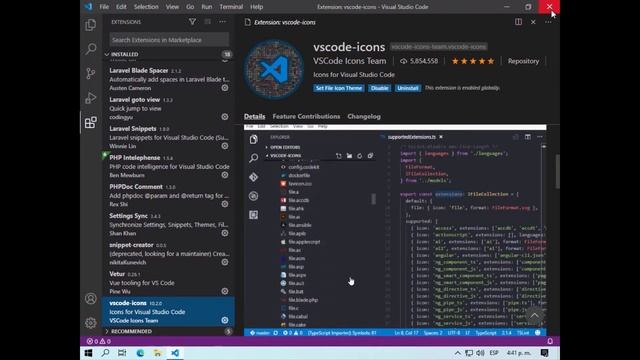Open gear menu for vscode-icons
Screen dimensions: 640x360
pos(225,320)
